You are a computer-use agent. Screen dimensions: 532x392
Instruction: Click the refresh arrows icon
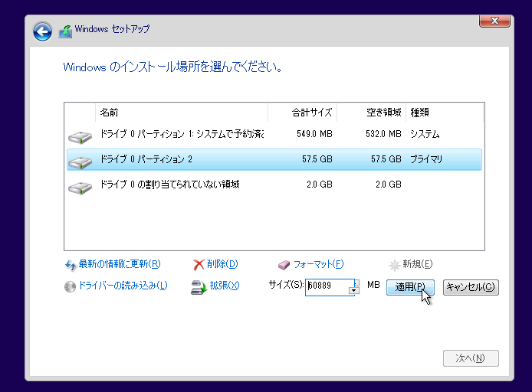coord(71,265)
